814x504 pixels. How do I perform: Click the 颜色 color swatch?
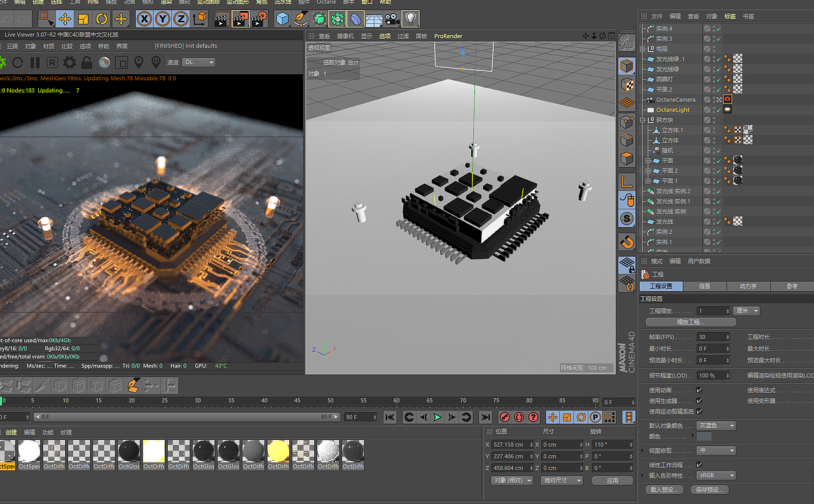pos(704,437)
